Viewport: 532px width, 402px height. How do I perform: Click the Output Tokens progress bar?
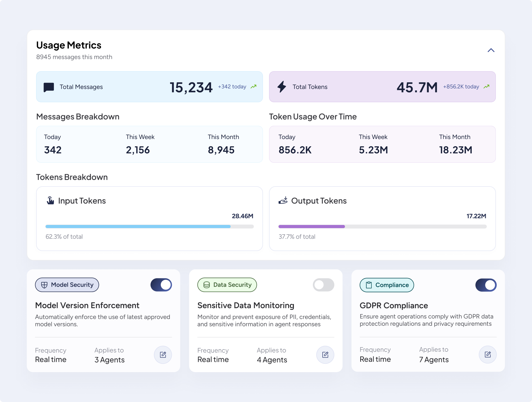[x=383, y=227]
